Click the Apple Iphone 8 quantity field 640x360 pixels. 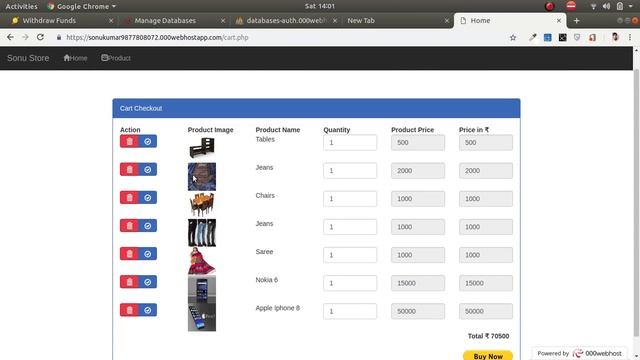(350, 311)
